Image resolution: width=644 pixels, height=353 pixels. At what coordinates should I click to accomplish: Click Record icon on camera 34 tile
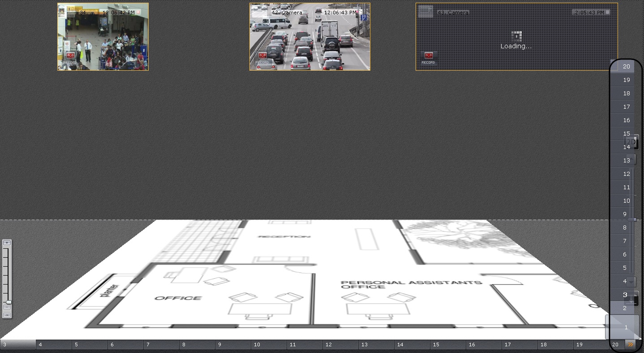70,56
